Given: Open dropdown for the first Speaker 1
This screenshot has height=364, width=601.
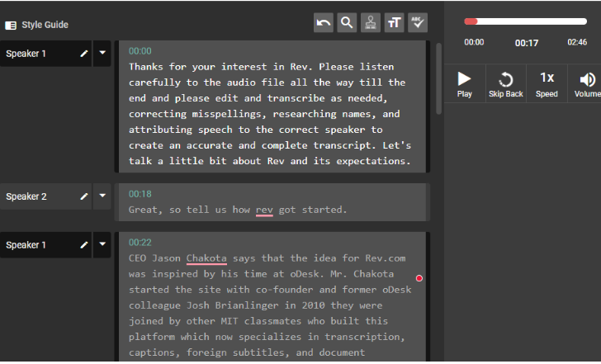Looking at the screenshot, I should [x=102, y=54].
